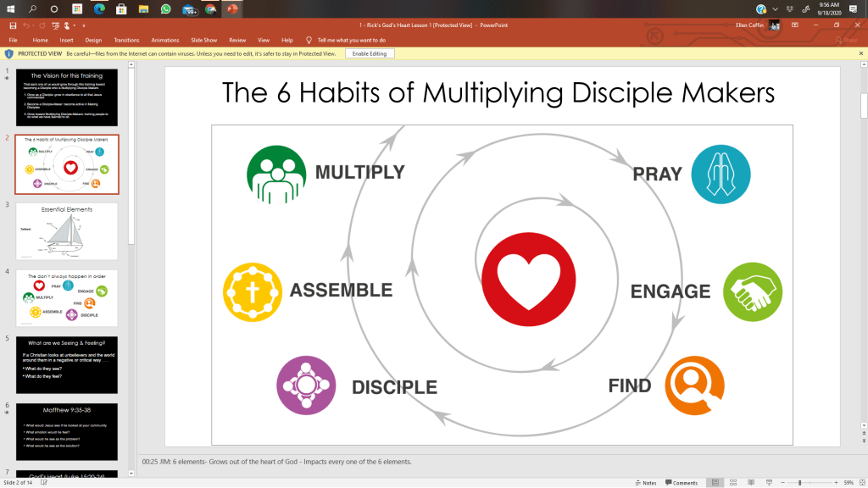Open WhatsApp from the taskbar
This screenshot has height=488, width=868.
pos(164,8)
